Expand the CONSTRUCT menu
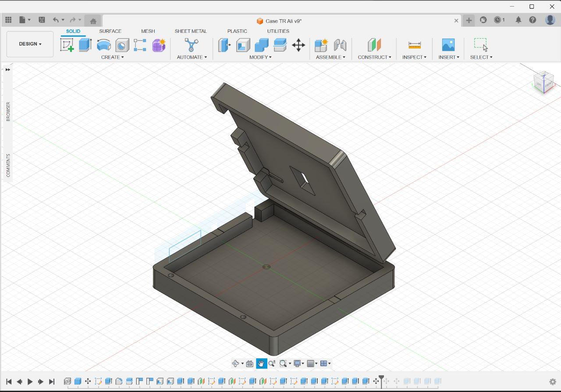Screen dimensions: 561x392 pos(374,57)
